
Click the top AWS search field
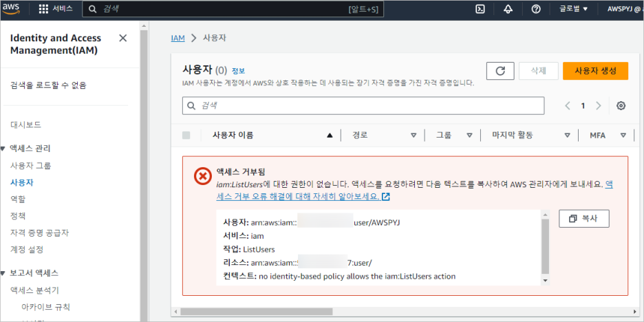coord(233,9)
